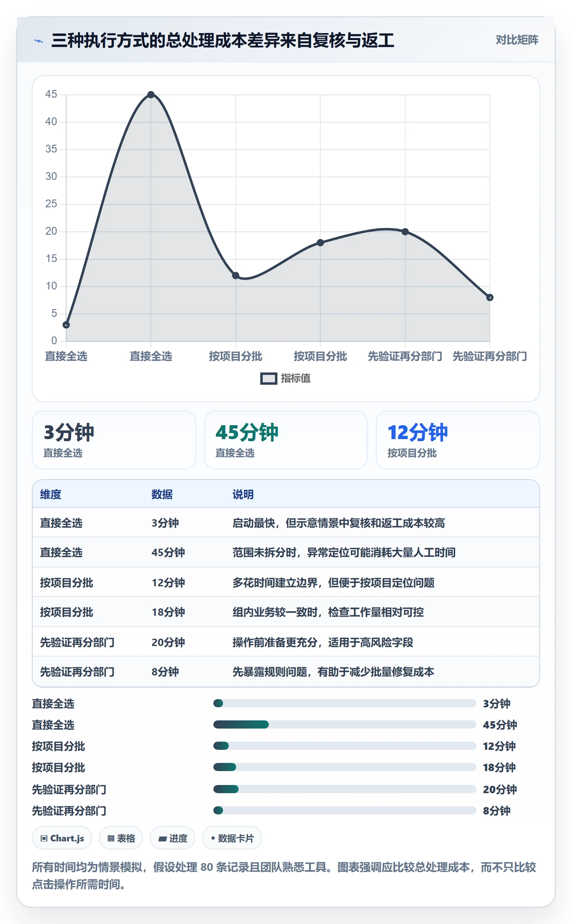Click the 8分钟 progress bar
This screenshot has width=572, height=924.
click(344, 810)
